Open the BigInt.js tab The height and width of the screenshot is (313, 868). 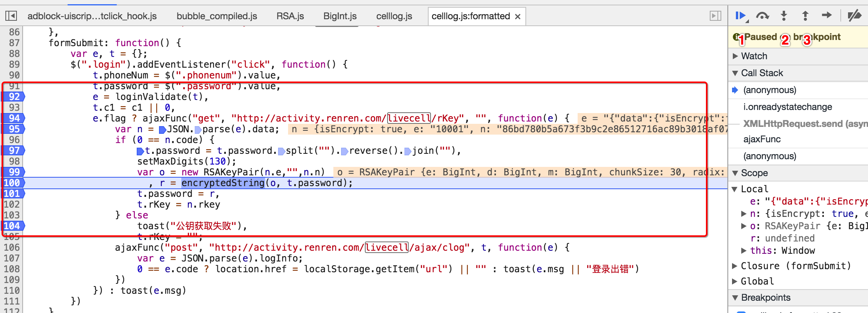(x=340, y=16)
